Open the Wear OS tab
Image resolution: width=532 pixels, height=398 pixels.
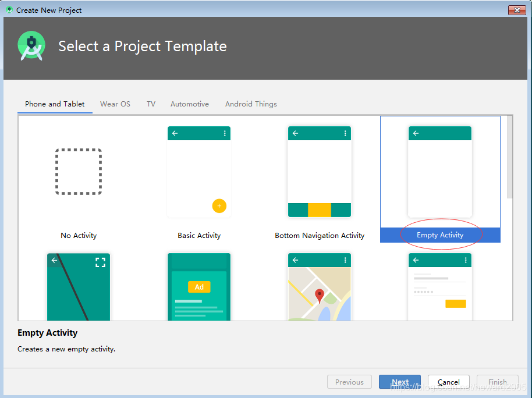[115, 104]
